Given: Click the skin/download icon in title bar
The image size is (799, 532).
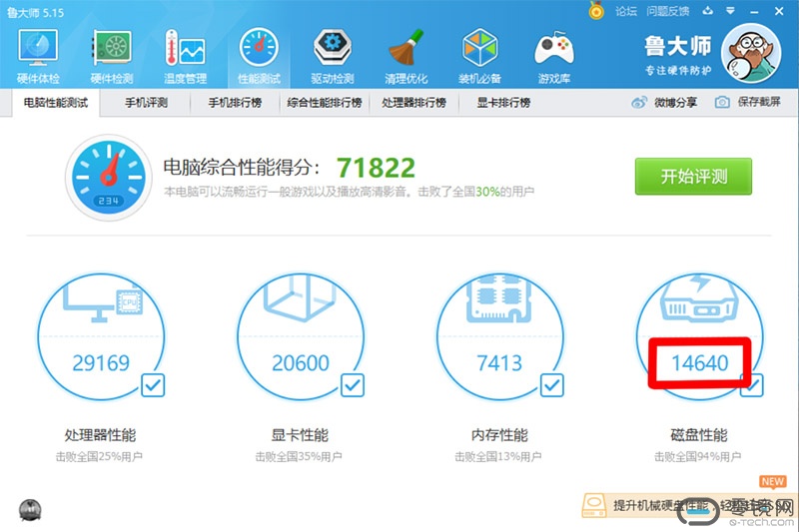Looking at the screenshot, I should tap(708, 11).
